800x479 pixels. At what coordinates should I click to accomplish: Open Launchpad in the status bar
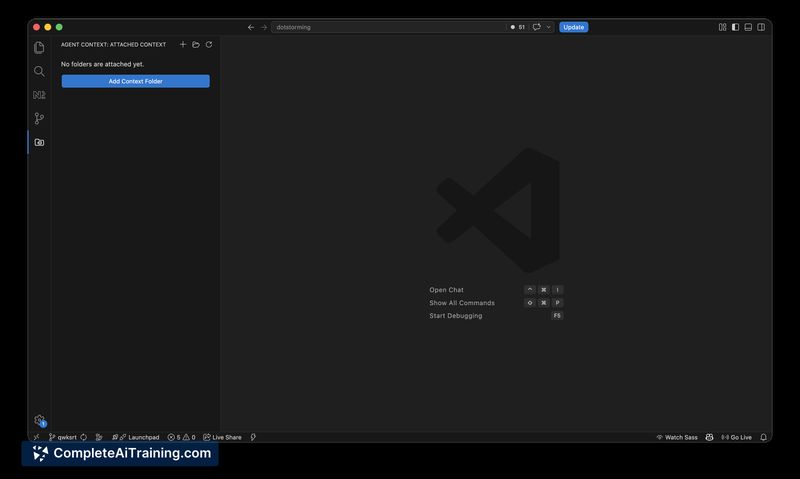tap(136, 437)
